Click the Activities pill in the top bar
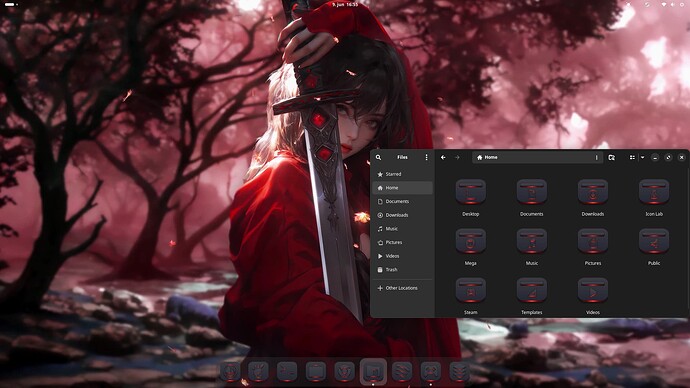This screenshot has height=388, width=690. point(10,4)
